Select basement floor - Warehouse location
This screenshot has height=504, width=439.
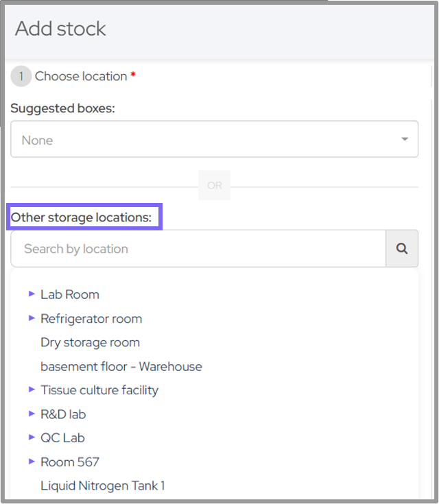(121, 366)
